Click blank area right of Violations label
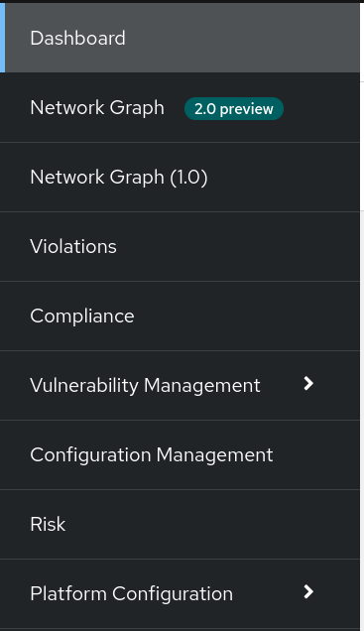Screen dimensions: 364x631 click(x=237, y=246)
